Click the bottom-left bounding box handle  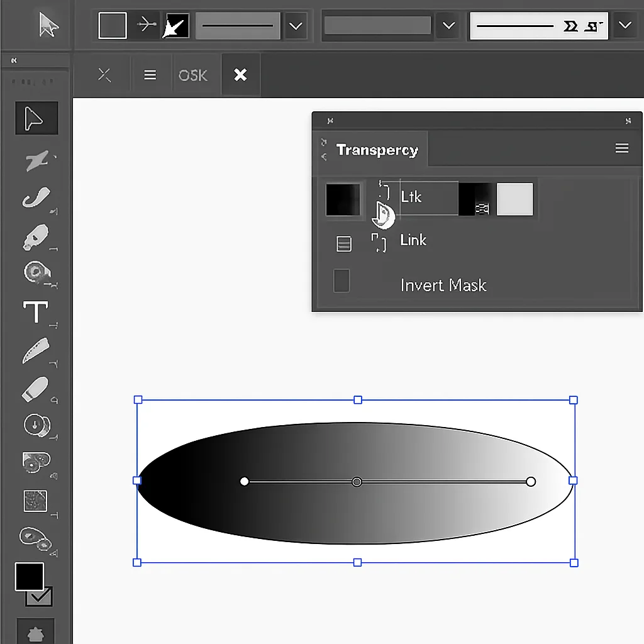(x=137, y=562)
